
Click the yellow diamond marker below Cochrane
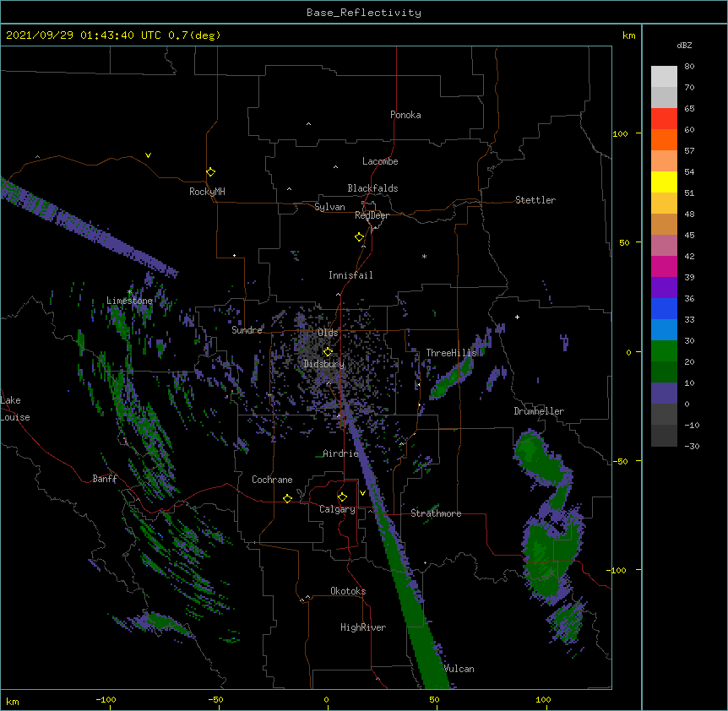tap(287, 498)
